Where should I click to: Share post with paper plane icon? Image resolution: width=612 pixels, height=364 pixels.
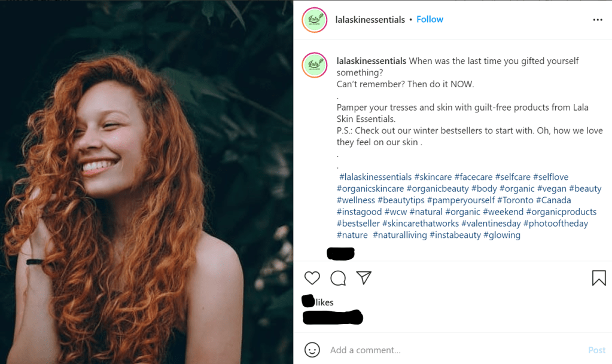point(364,278)
